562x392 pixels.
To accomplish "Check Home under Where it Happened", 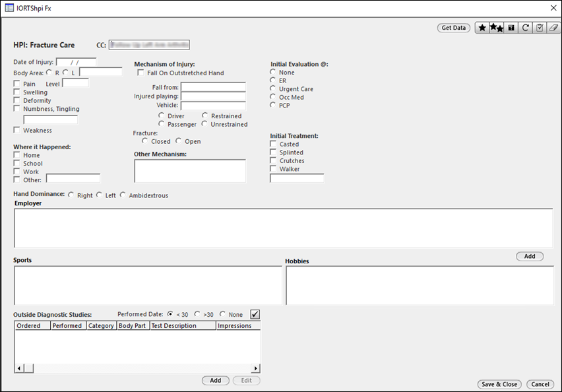I will point(17,154).
